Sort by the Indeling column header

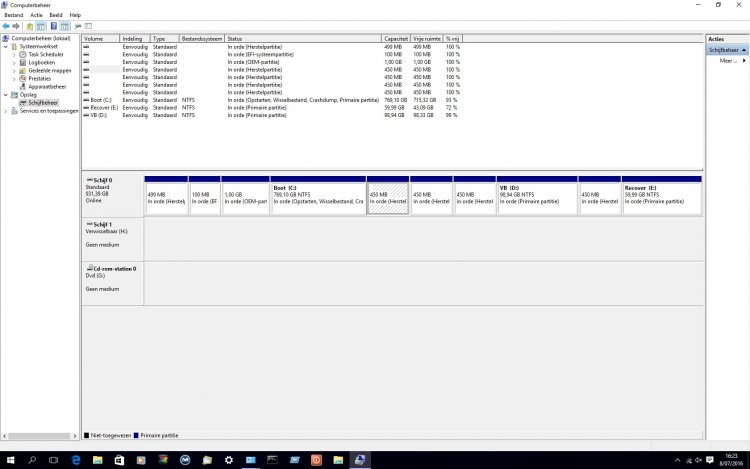tap(135, 39)
